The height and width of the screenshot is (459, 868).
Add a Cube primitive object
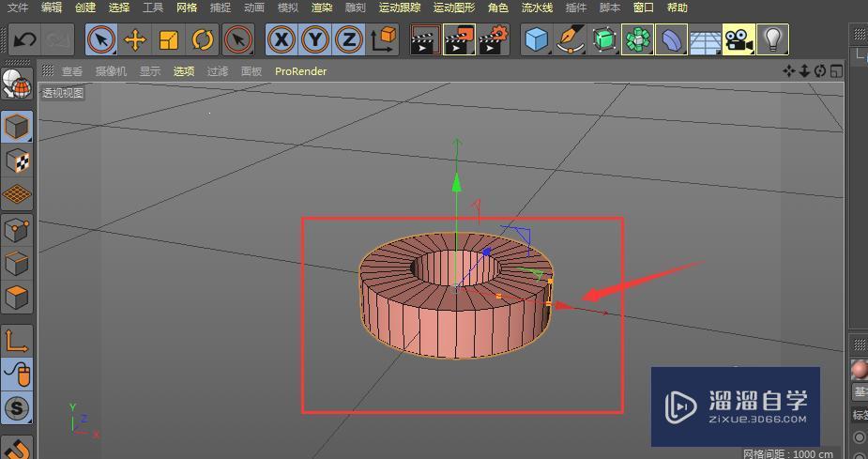[x=537, y=39]
